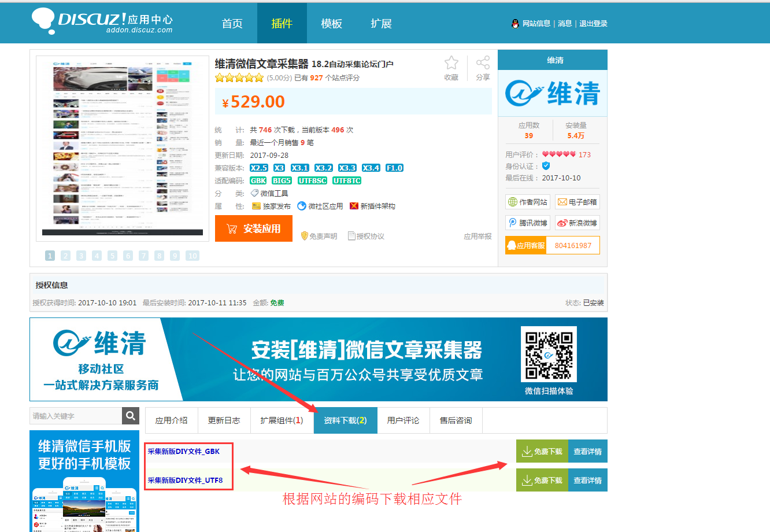Click the X2.5 compatible version tag

point(259,168)
